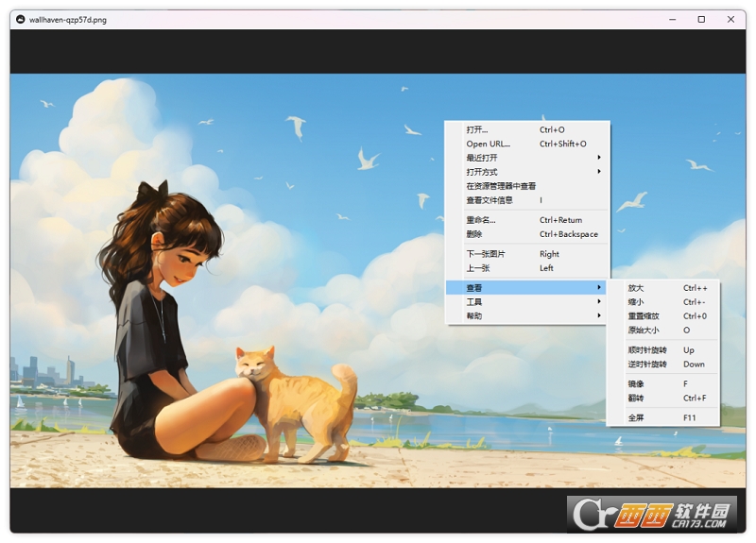Click the highlighted 查看 menu item
Screen dimensions: 756x543
click(526, 288)
